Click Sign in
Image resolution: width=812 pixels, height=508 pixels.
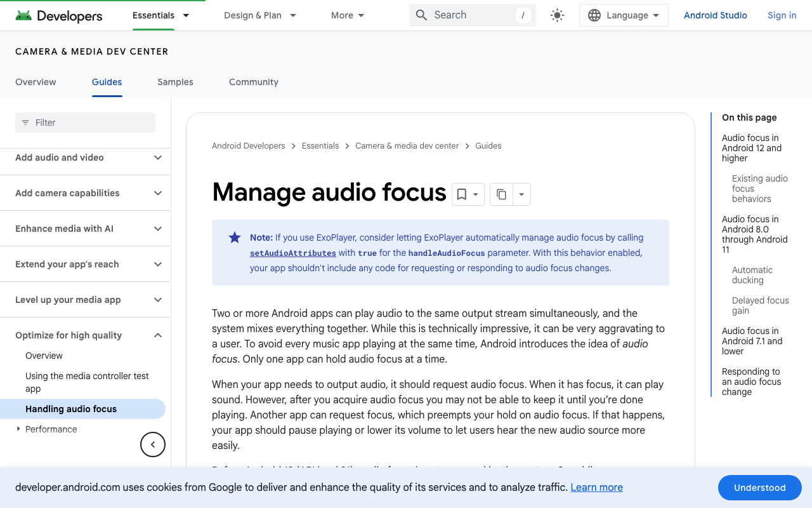coord(782,15)
